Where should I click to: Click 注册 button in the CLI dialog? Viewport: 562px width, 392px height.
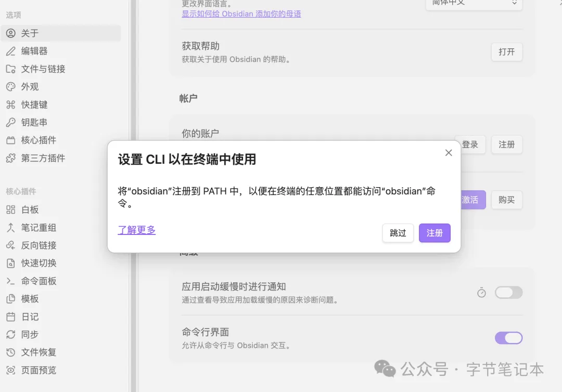435,233
